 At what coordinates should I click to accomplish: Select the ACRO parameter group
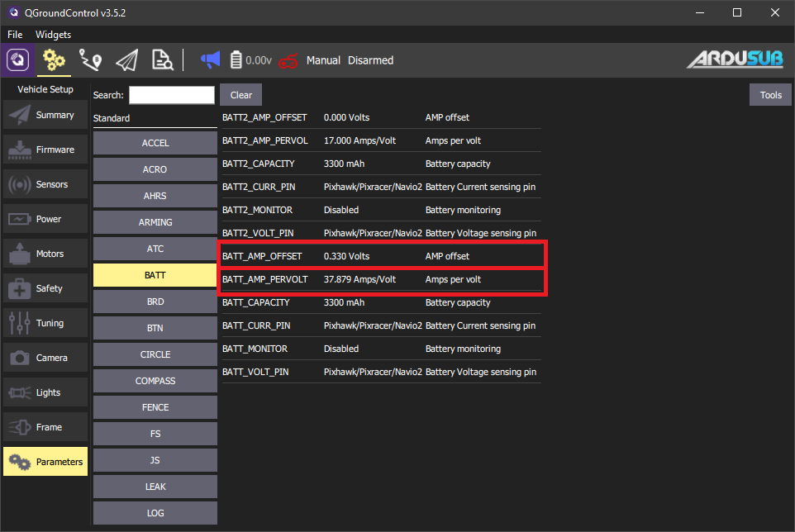tap(155, 169)
